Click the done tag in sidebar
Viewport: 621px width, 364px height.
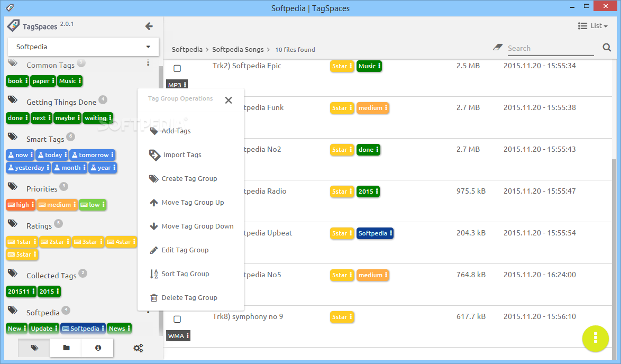point(17,118)
